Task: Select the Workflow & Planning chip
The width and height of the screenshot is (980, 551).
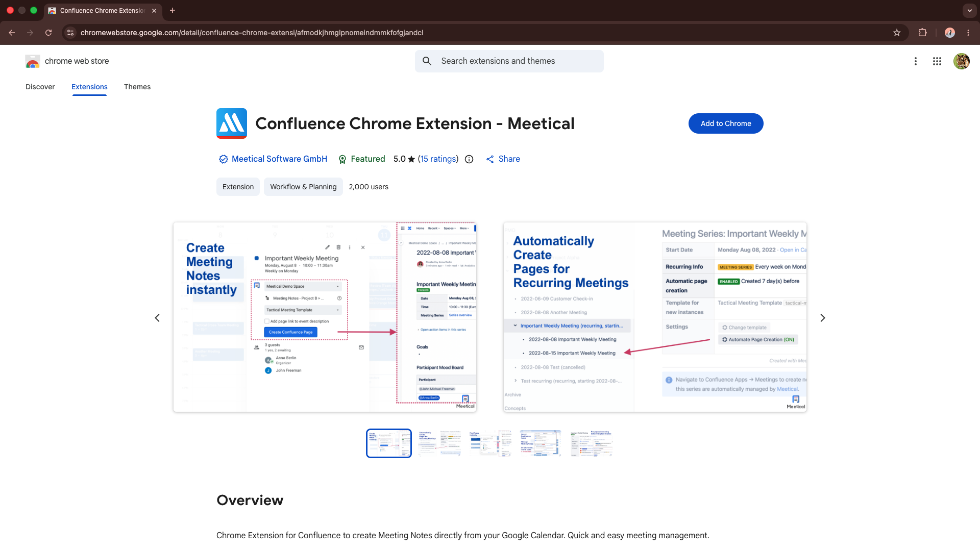Action: pos(303,187)
